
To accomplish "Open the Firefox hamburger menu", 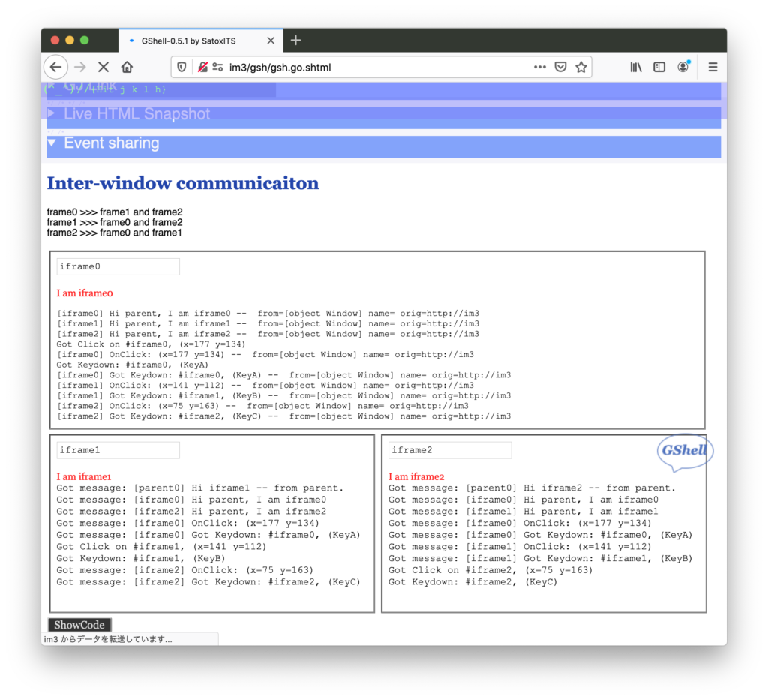I will tap(712, 67).
